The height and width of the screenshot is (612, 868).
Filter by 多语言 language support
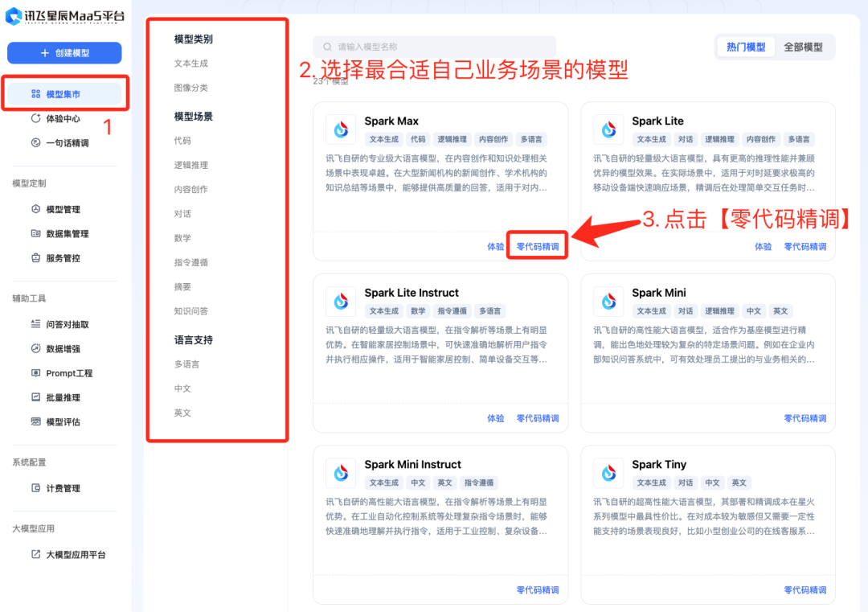pyautogui.click(x=186, y=364)
